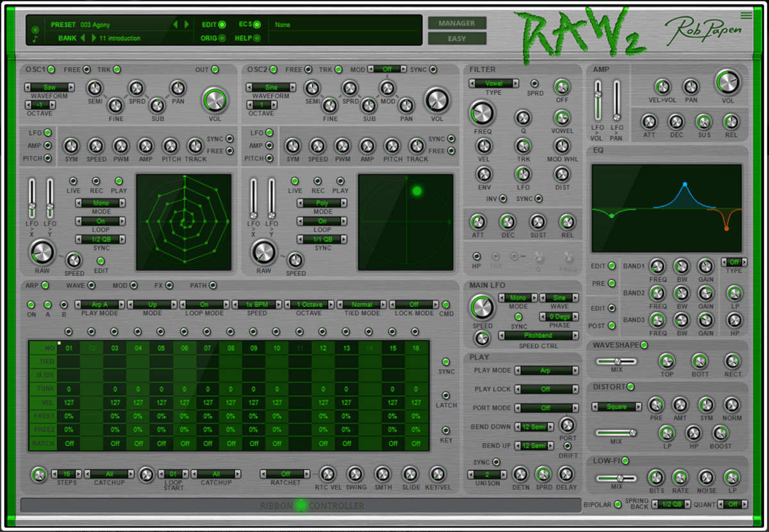Image resolution: width=769 pixels, height=532 pixels.
Task: Open the Distort Square type dropdown
Action: [x=617, y=406]
